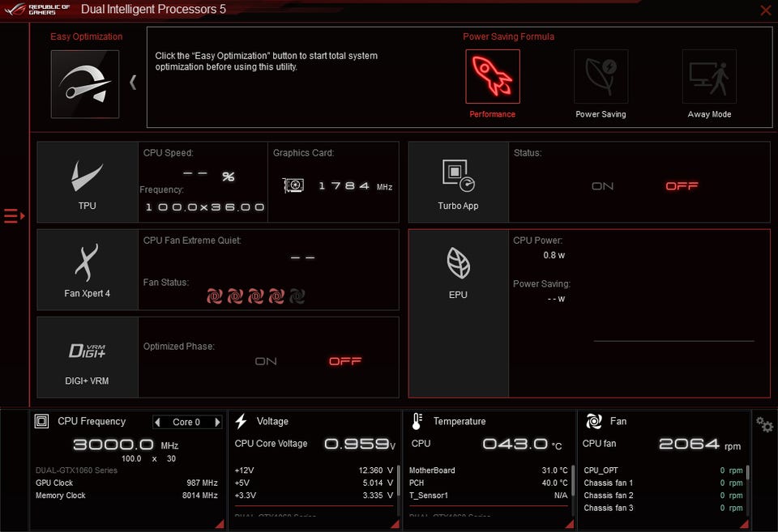Expand Voltage panel corner triangle
Viewport: 778px width, 532px height.
(x=395, y=524)
